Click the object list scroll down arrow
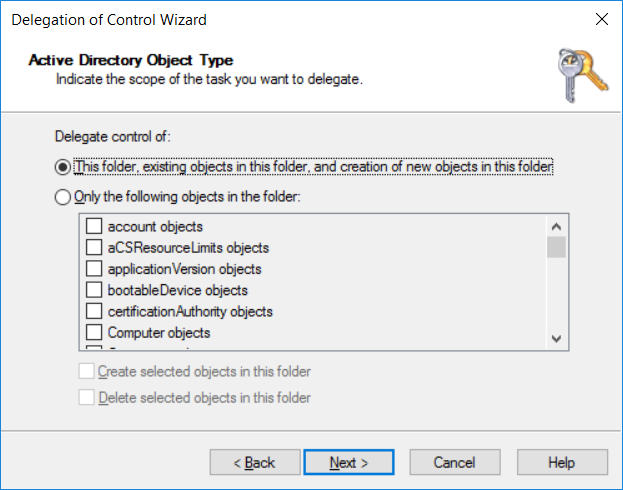623x490 pixels. click(x=556, y=339)
